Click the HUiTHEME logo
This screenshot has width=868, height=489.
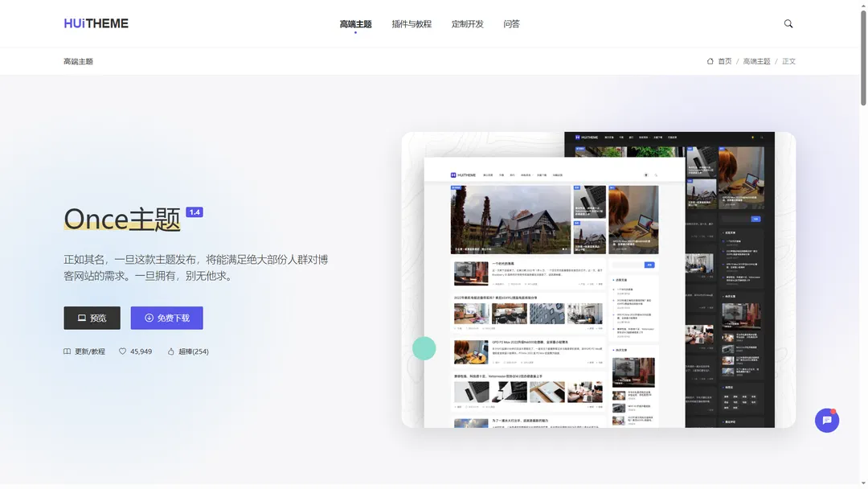[x=96, y=23]
